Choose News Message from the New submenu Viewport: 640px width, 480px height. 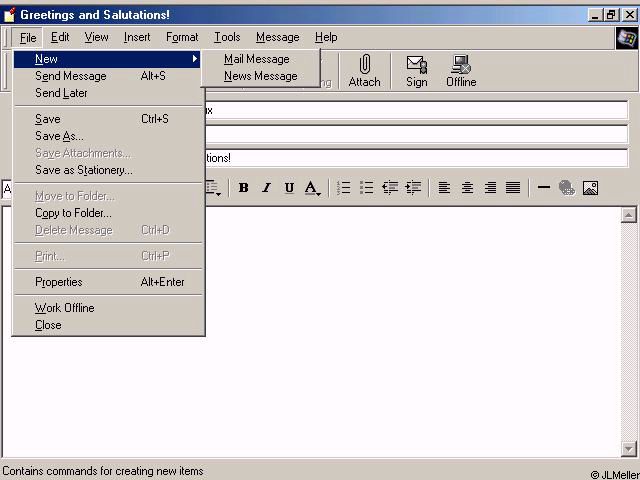click(260, 76)
